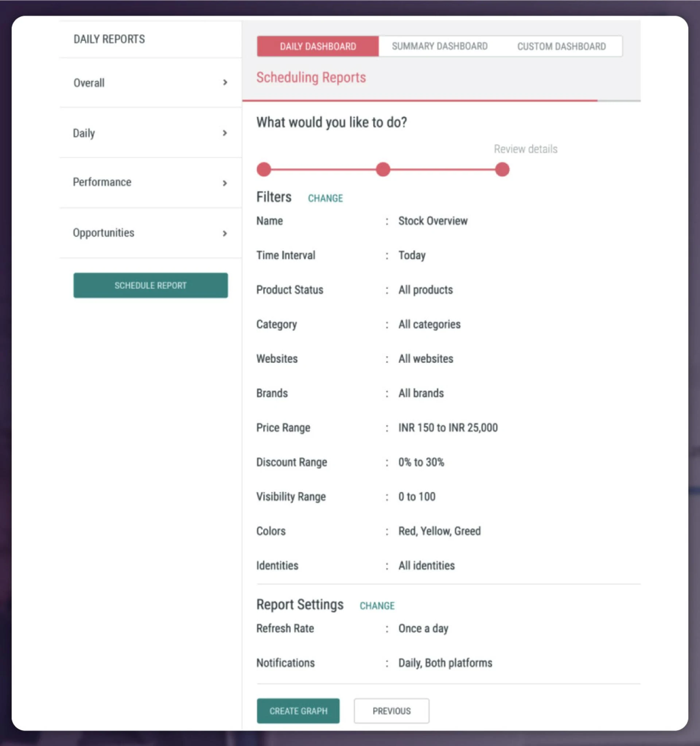Click the Create Graph button
The height and width of the screenshot is (746, 700).
pos(298,710)
